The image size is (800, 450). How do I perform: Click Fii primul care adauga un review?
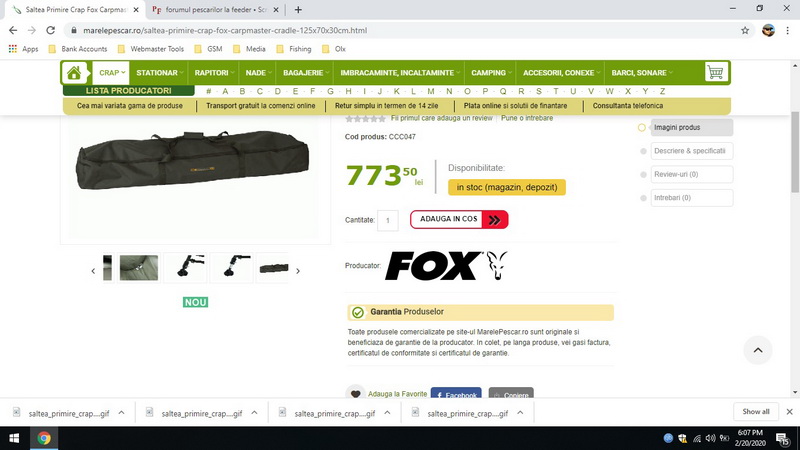[x=442, y=118]
